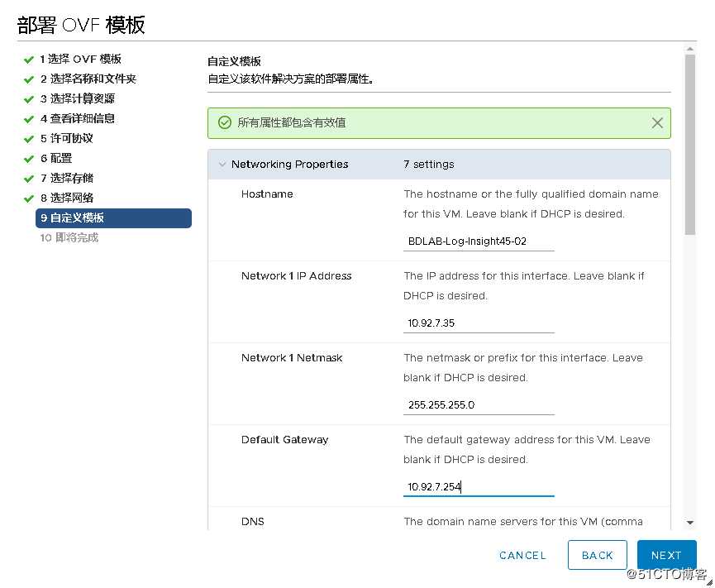715x588 pixels.
Task: Go to step 7 选择存储
Action: tap(67, 178)
